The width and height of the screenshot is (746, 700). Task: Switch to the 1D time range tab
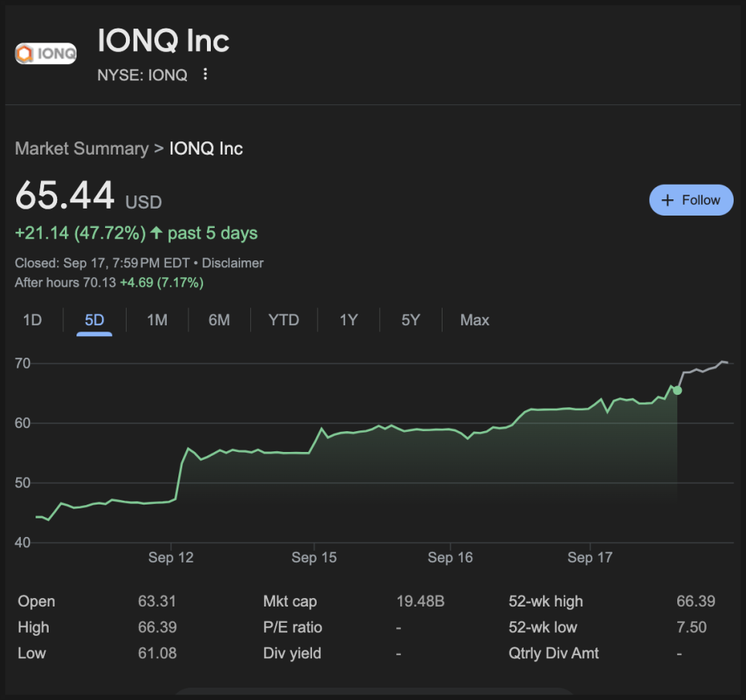[x=32, y=320]
